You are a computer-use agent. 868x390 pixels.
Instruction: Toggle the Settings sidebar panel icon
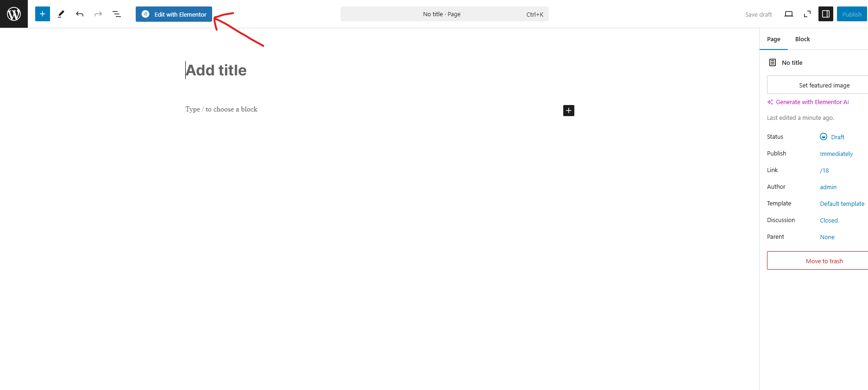[x=826, y=14]
